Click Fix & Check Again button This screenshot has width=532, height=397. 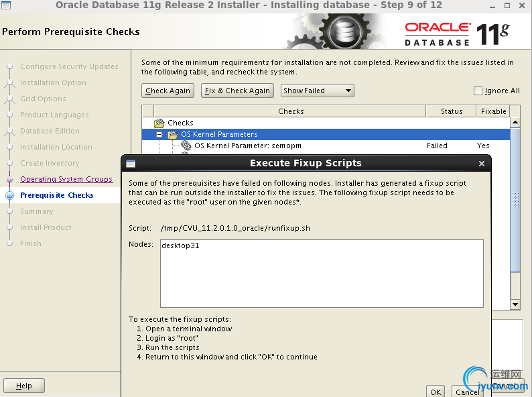pyautogui.click(x=237, y=91)
